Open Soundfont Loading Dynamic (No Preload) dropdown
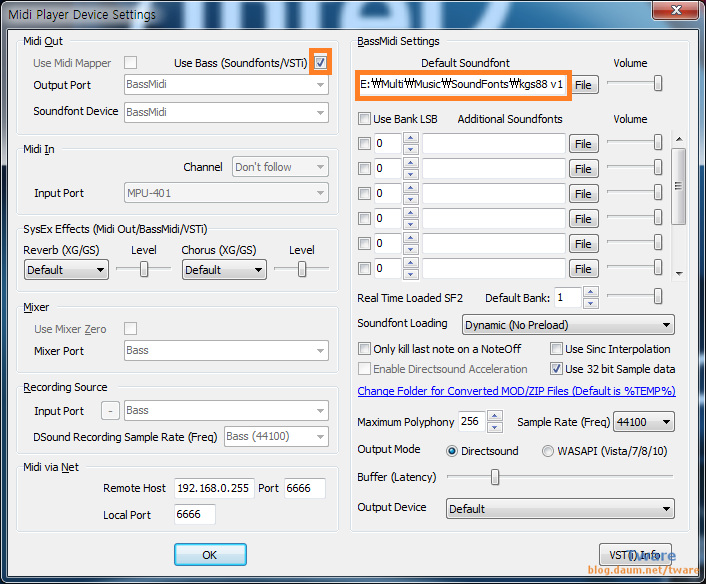Viewport: 706px width, 584px height. click(568, 325)
